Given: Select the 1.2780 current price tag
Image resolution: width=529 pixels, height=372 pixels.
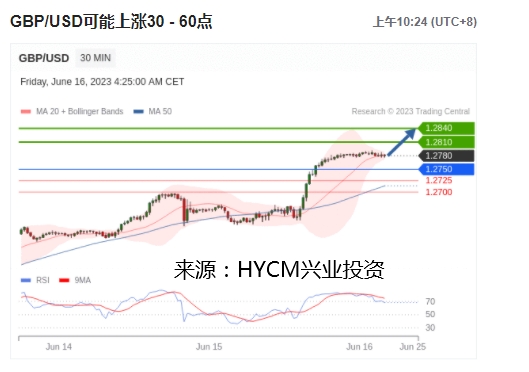Looking at the screenshot, I should pyautogui.click(x=446, y=156).
